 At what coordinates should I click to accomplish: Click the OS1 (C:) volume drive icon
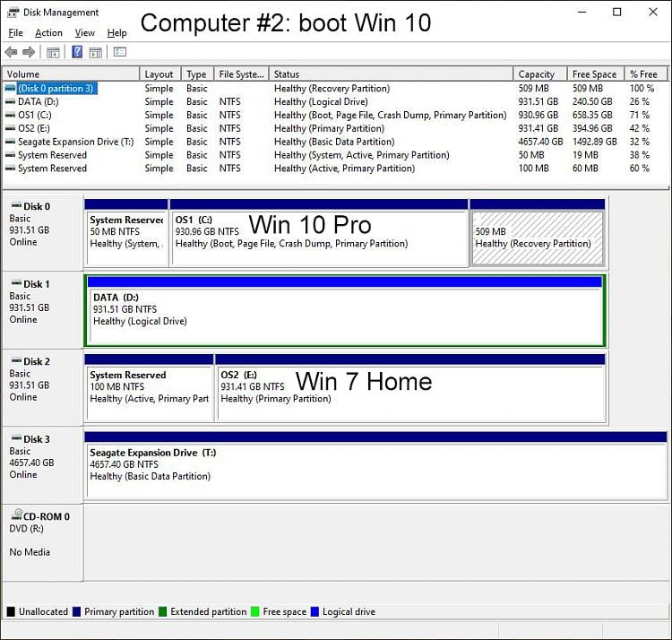10,116
